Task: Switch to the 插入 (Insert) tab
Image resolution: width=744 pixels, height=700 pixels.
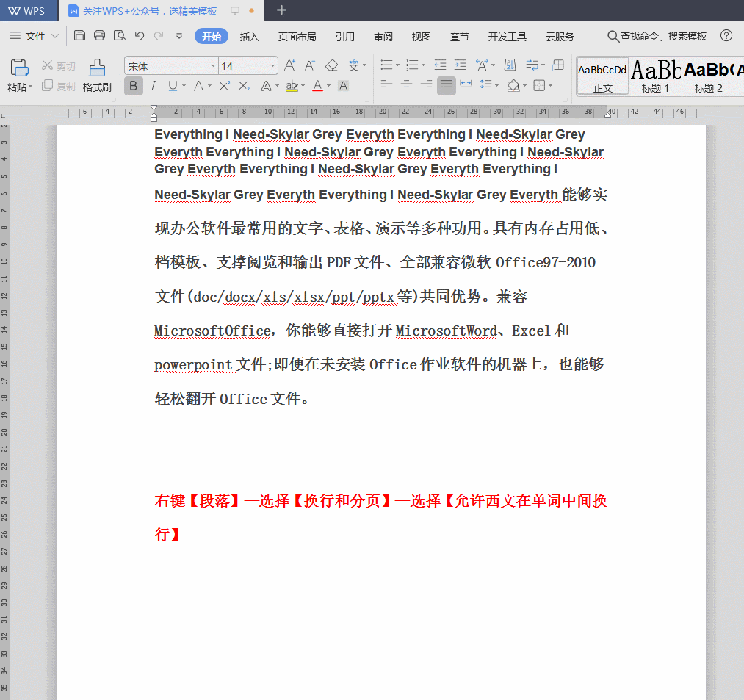Action: pos(249,37)
